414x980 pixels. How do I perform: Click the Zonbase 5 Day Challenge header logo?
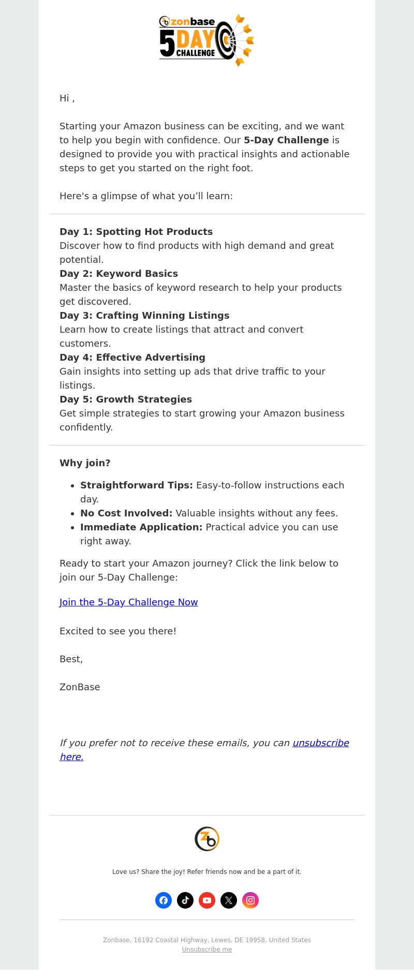coord(207,40)
